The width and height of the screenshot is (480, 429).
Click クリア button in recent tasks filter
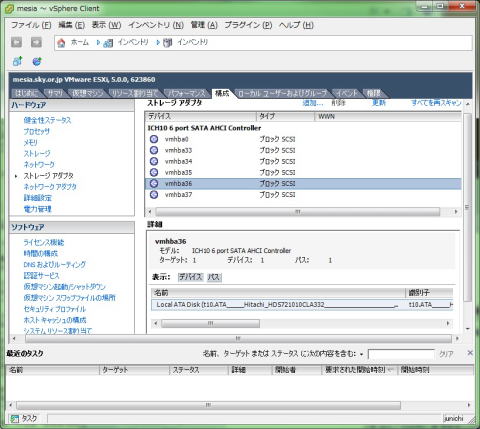click(x=446, y=354)
